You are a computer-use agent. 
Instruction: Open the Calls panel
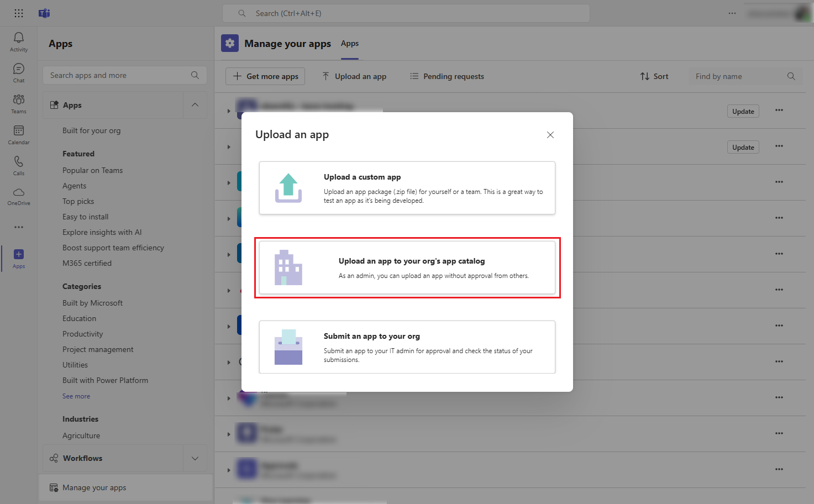(18, 164)
